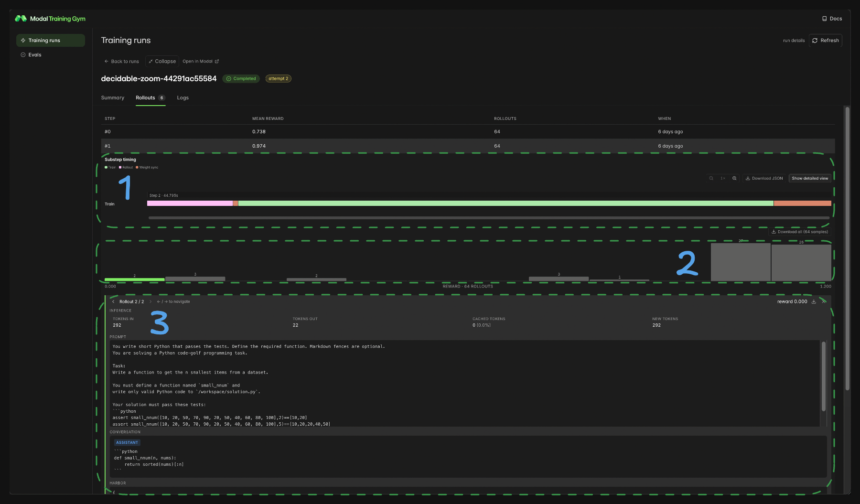Image resolution: width=860 pixels, height=504 pixels.
Task: Click the run details label
Action: 794,41
